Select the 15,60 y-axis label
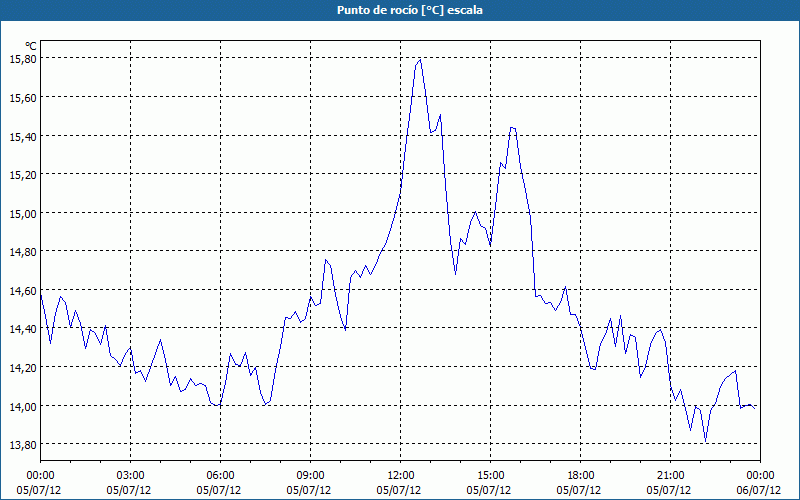This screenshot has width=800, height=500. click(23, 97)
